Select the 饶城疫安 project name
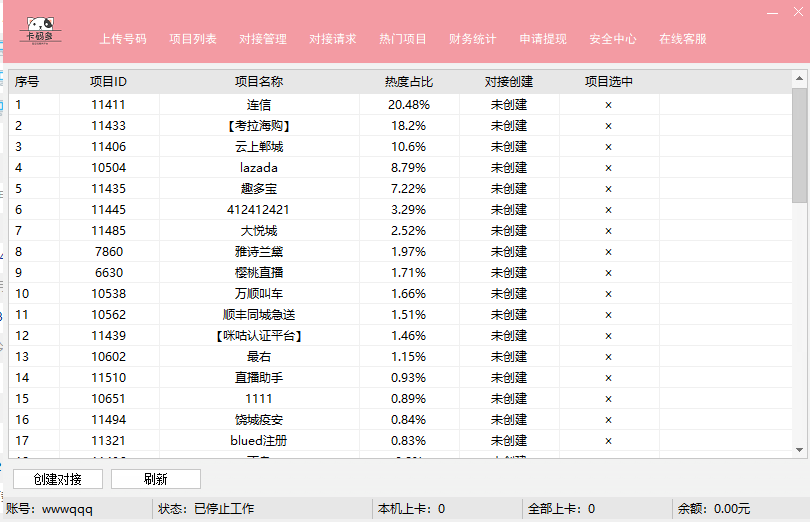 pos(259,420)
